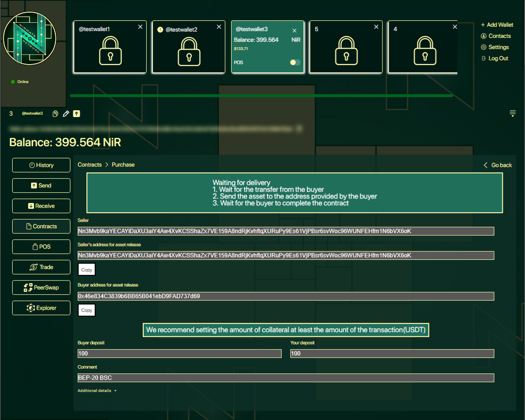The image size is (525, 420).
Task: Click the pencil edit wallet name icon
Action: 66,114
